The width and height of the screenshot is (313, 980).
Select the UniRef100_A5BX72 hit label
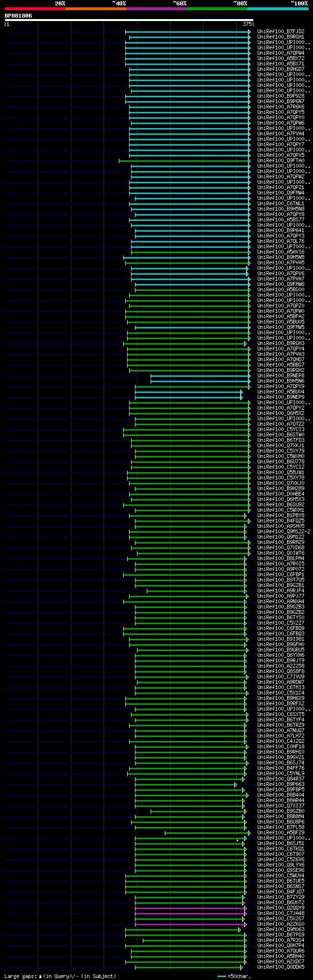[281, 58]
